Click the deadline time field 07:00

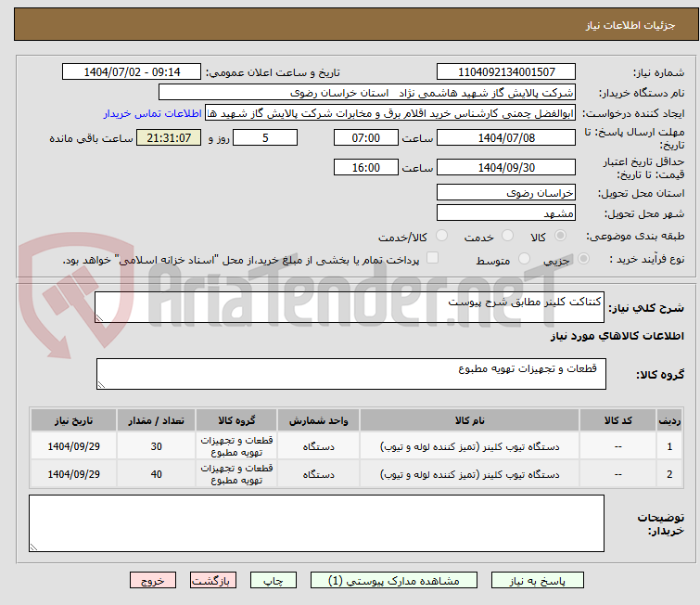(365, 137)
